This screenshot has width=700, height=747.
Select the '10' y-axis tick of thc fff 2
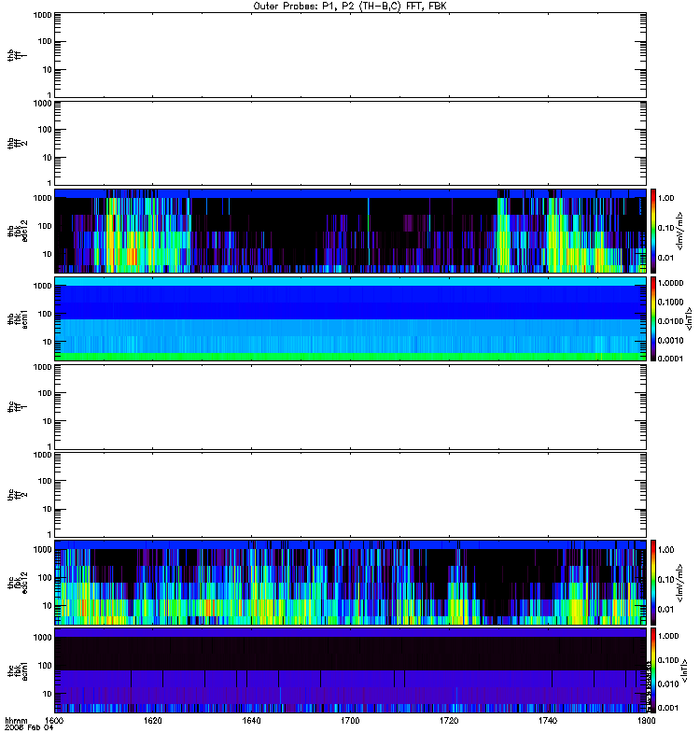[x=48, y=509]
